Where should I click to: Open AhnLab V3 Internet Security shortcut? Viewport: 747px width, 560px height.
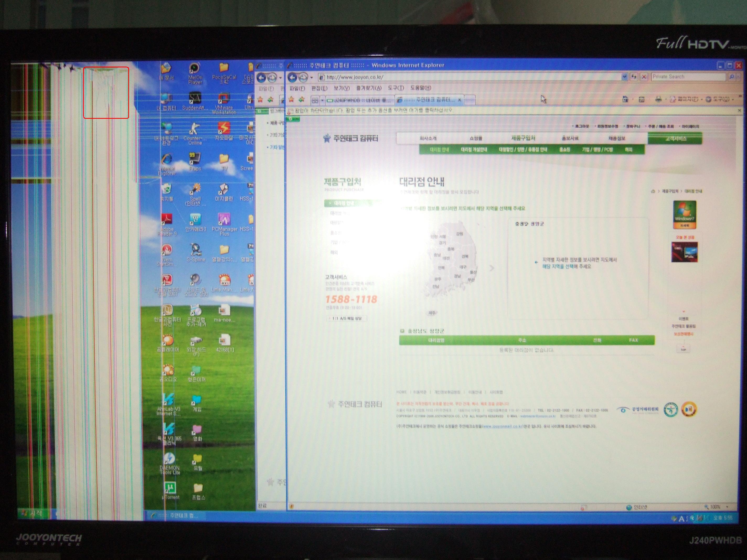tap(168, 404)
